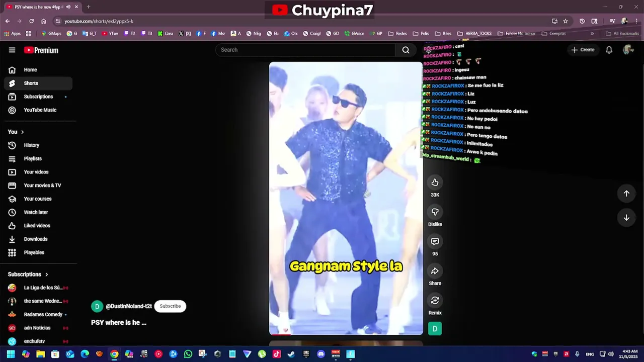Open the notifications bell
This screenshot has width=644, height=362.
click(x=609, y=50)
